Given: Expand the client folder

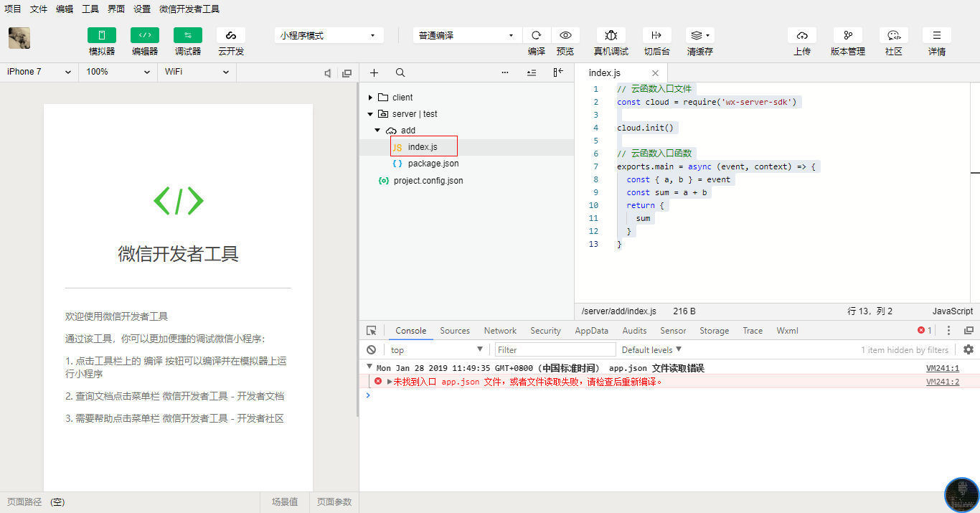Looking at the screenshot, I should [x=370, y=98].
